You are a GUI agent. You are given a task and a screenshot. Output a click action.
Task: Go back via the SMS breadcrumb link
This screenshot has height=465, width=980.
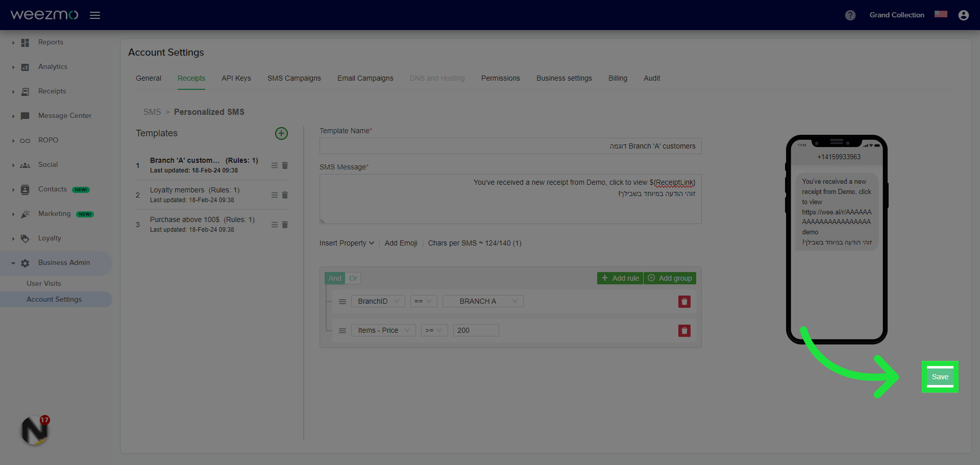(x=152, y=112)
